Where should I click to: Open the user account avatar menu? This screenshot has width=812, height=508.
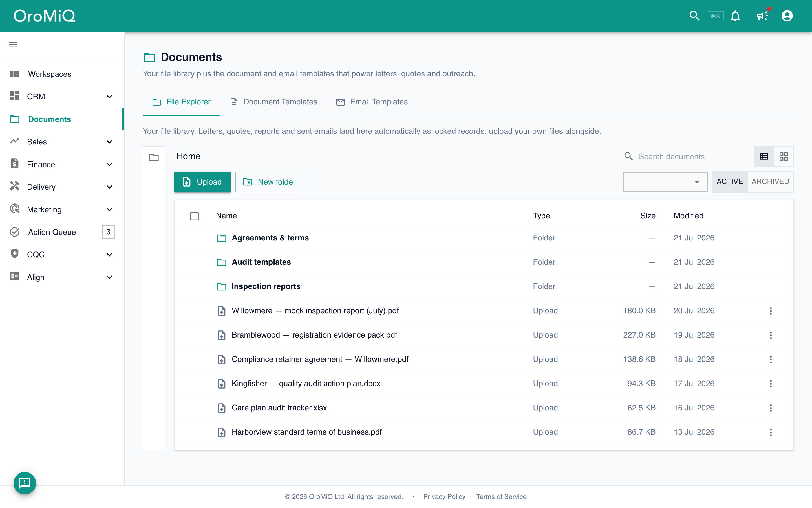[787, 16]
